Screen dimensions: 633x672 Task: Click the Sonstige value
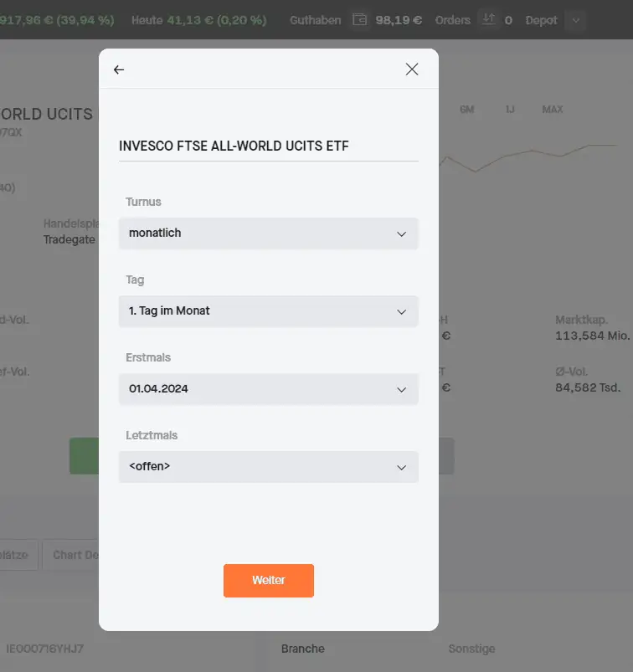point(471,649)
